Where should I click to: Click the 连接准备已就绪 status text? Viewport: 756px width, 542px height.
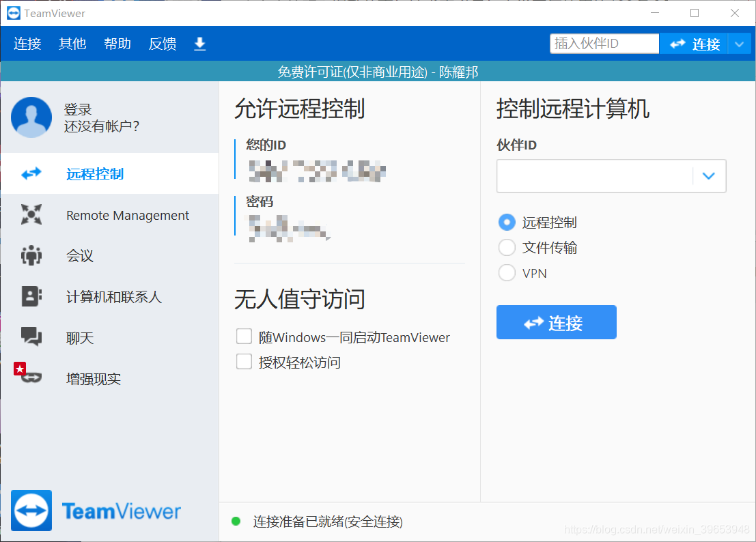tap(328, 522)
